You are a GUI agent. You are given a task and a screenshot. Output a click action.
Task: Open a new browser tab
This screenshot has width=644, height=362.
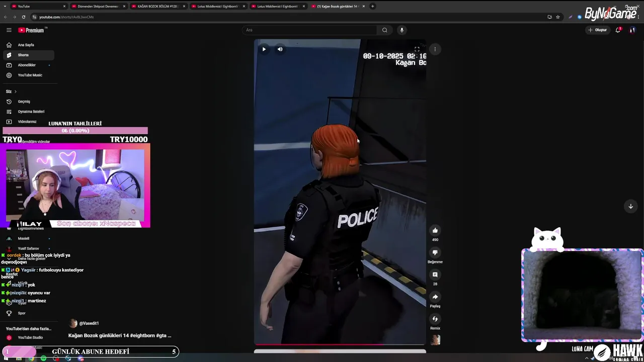372,6
